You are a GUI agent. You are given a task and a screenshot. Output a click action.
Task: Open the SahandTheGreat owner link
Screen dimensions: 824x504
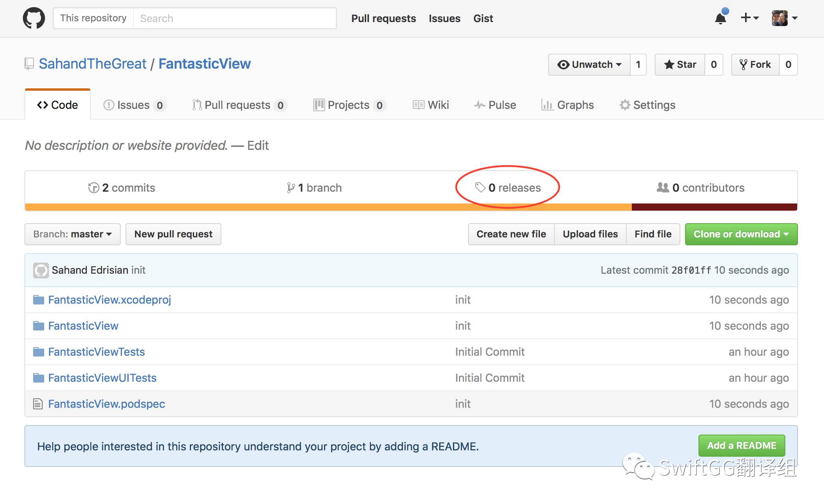(93, 63)
